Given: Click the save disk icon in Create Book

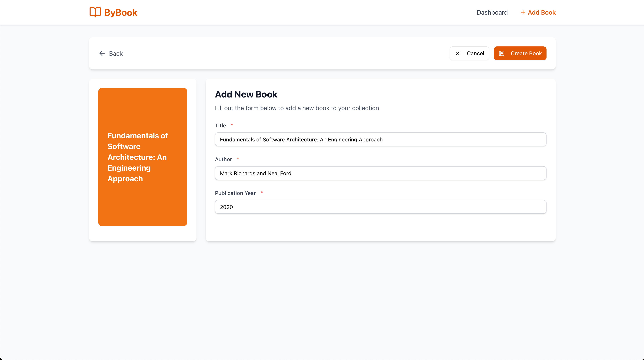Looking at the screenshot, I should 501,53.
